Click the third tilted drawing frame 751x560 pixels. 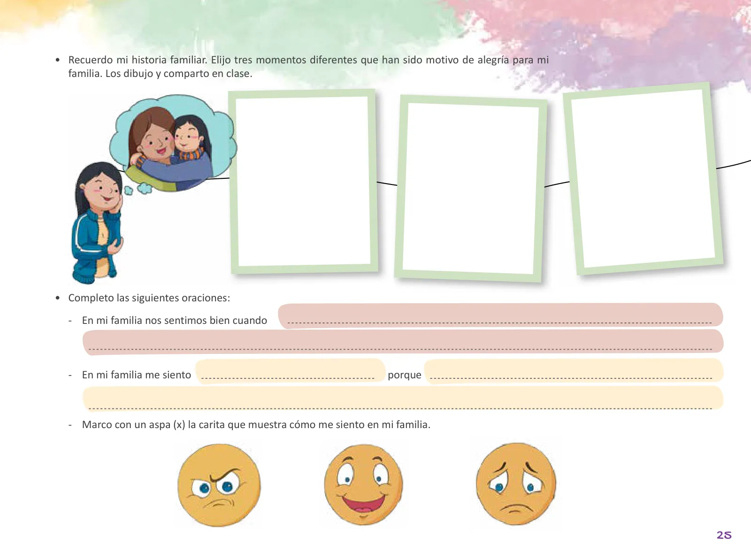click(643, 178)
